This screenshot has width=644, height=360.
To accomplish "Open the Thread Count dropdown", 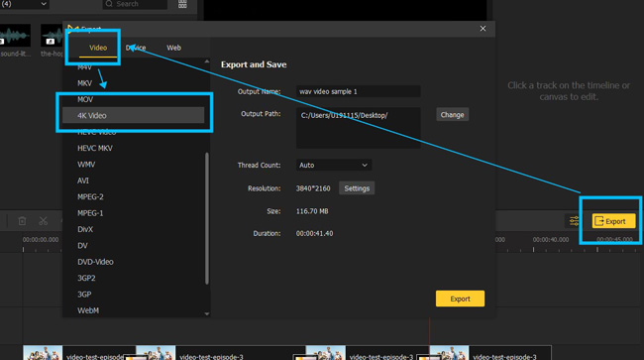I will click(x=334, y=165).
